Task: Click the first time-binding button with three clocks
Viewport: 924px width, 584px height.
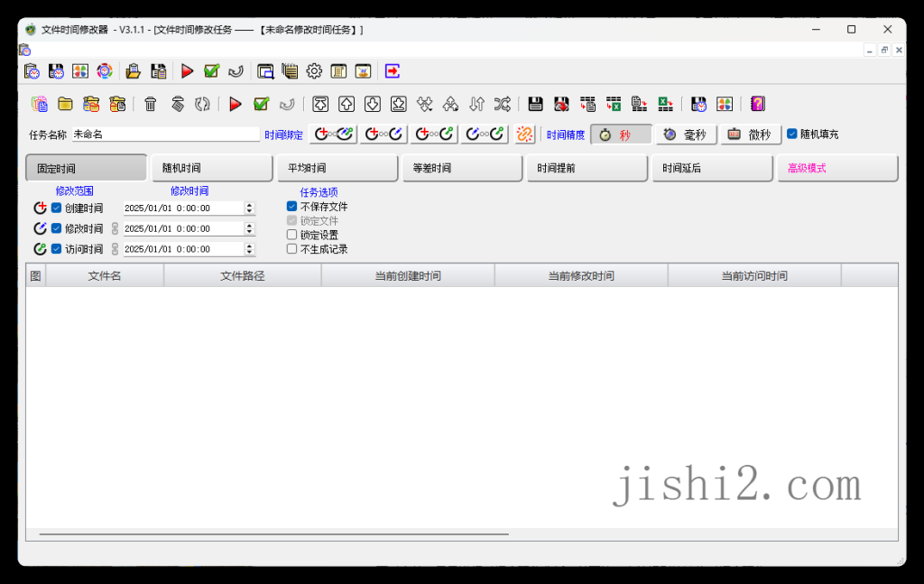Action: [x=333, y=134]
